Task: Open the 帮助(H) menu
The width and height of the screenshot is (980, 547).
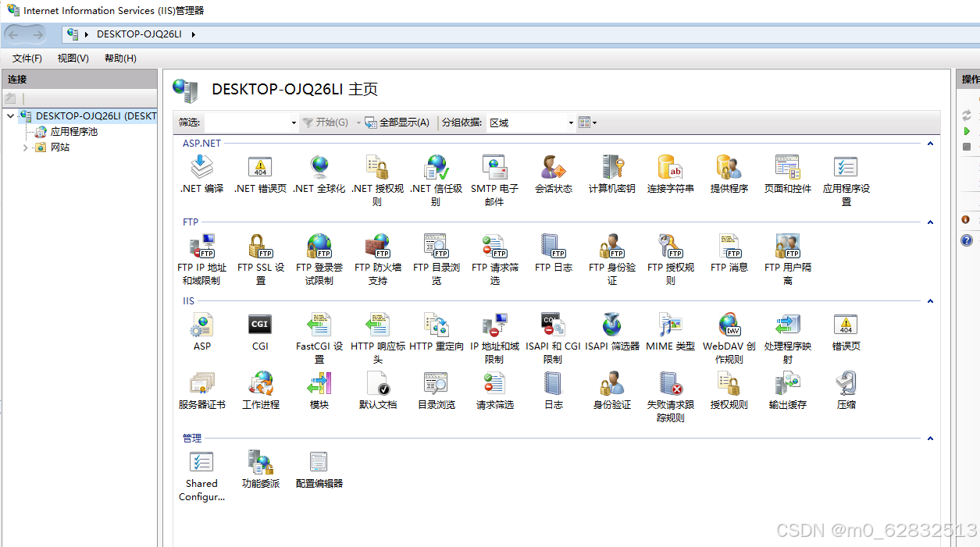Action: coord(120,59)
